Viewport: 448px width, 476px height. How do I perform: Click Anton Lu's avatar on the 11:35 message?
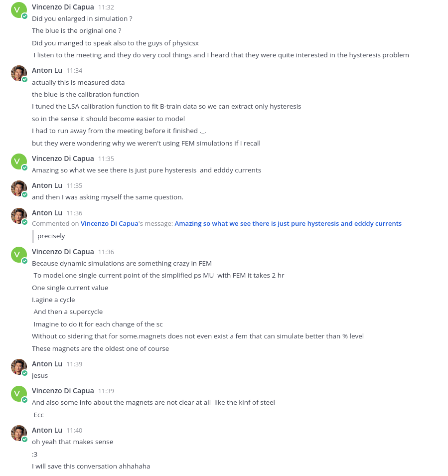pos(18,188)
